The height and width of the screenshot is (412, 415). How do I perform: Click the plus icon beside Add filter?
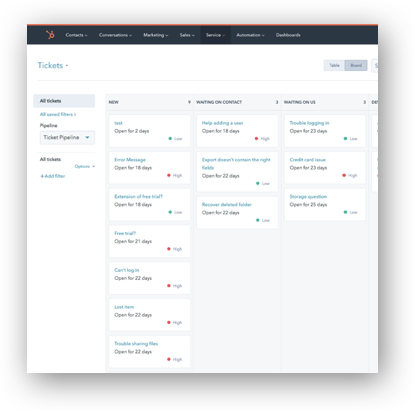click(42, 176)
